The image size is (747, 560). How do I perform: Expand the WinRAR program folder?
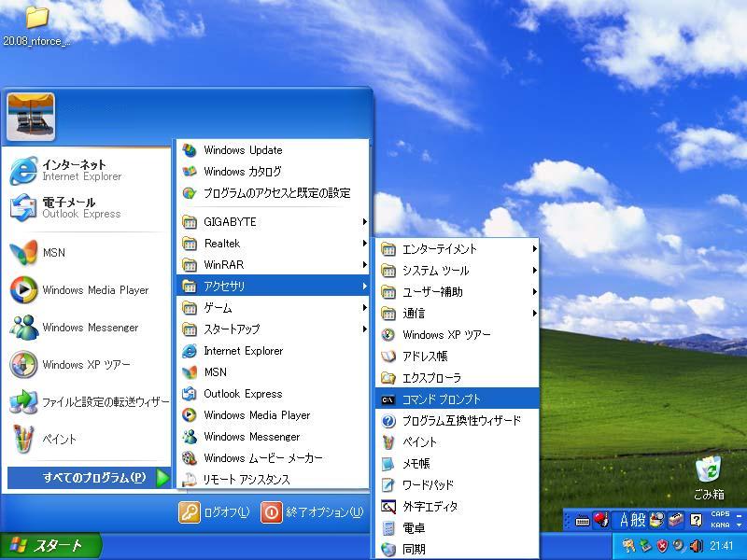pyautogui.click(x=273, y=265)
